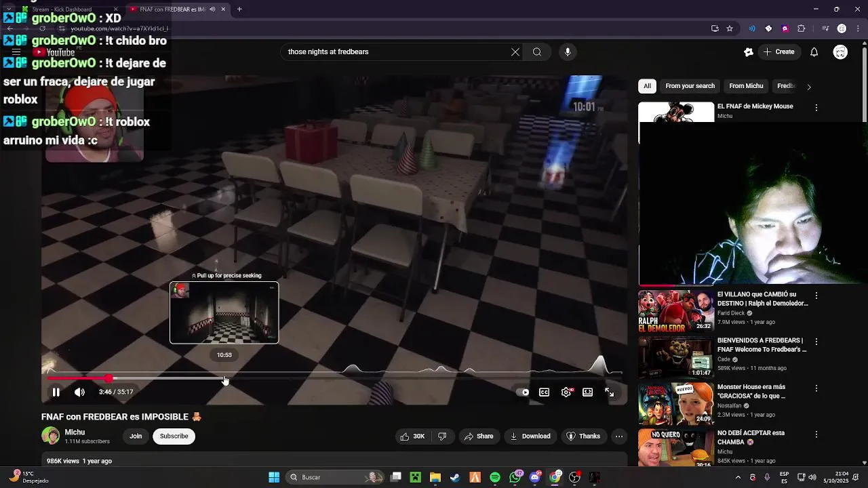Image resolution: width=868 pixels, height=488 pixels.
Task: Open File Explorer from the taskbar
Action: point(435,477)
